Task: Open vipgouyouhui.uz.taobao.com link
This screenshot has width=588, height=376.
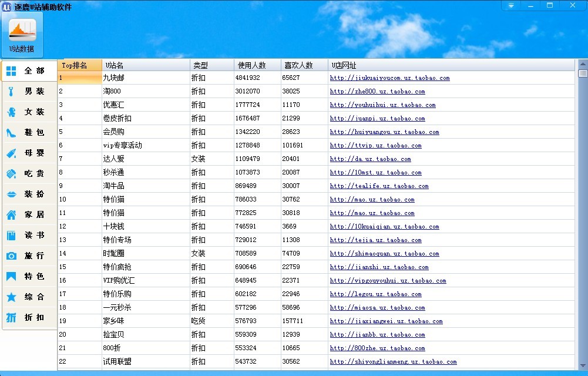Action: [388, 280]
